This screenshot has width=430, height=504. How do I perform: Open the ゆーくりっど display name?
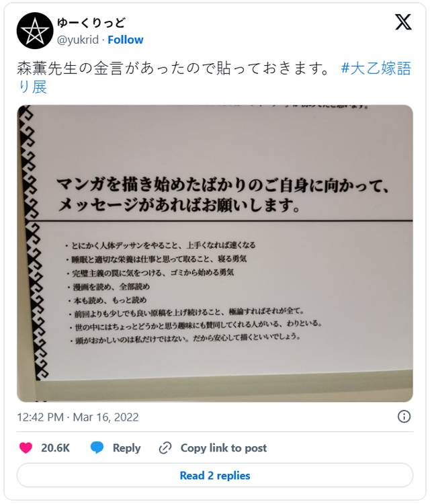91,23
